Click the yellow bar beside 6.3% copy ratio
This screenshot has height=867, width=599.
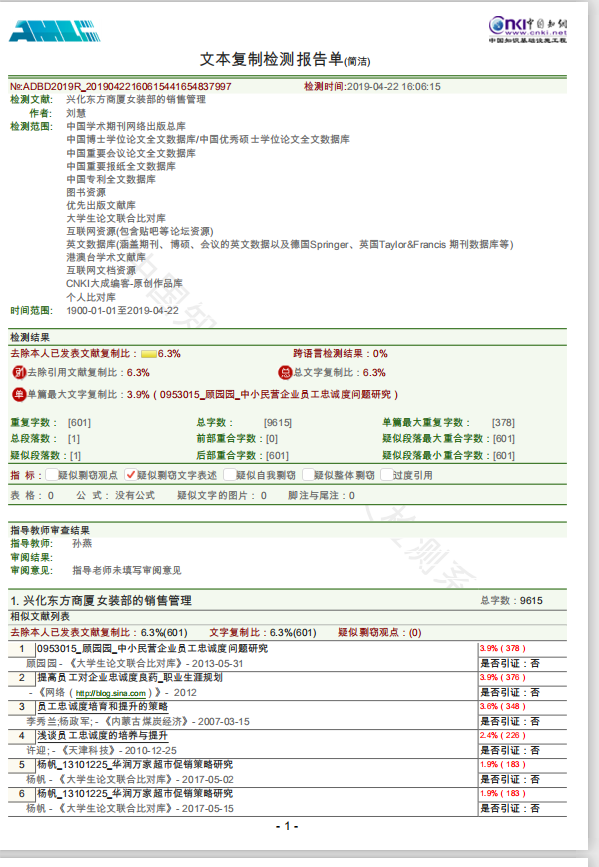pos(149,354)
